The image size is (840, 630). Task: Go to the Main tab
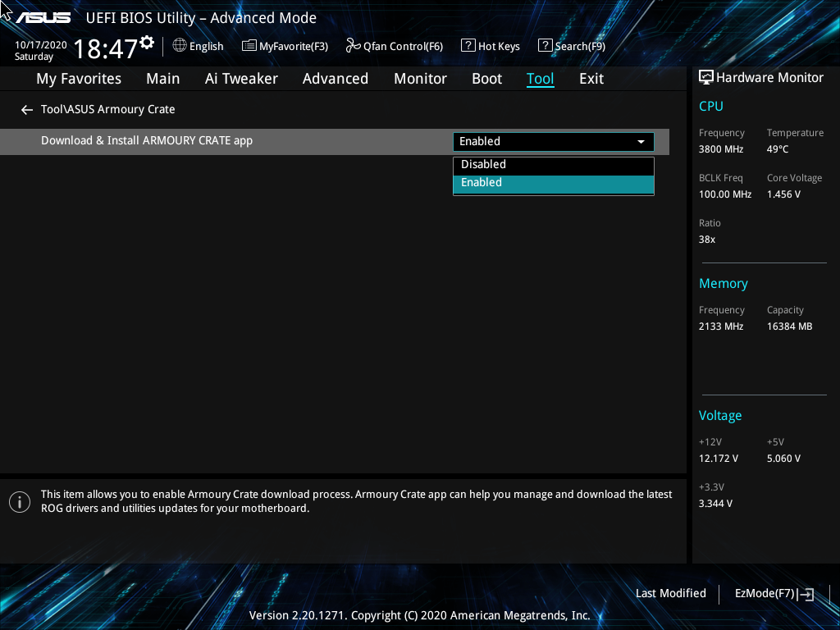tap(163, 79)
